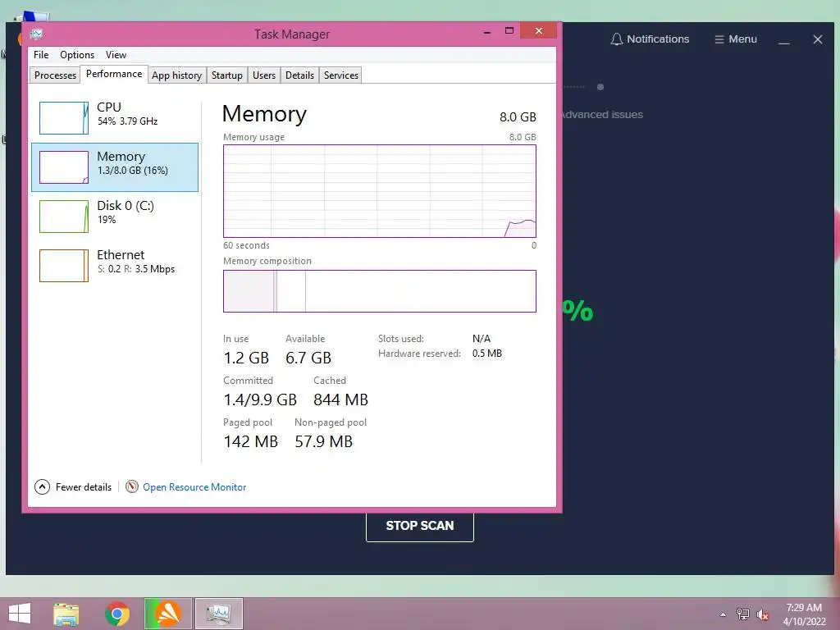Screen dimensions: 840x630
Task: Open the View menu
Action: pyautogui.click(x=116, y=55)
